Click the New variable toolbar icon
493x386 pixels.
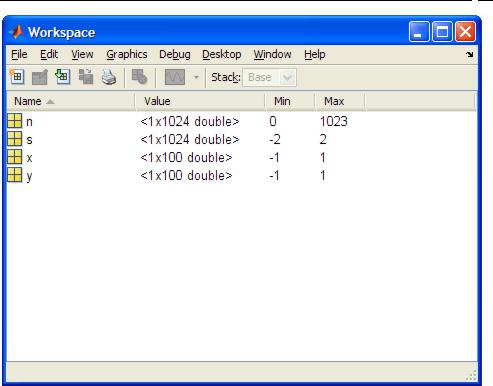pos(17,77)
